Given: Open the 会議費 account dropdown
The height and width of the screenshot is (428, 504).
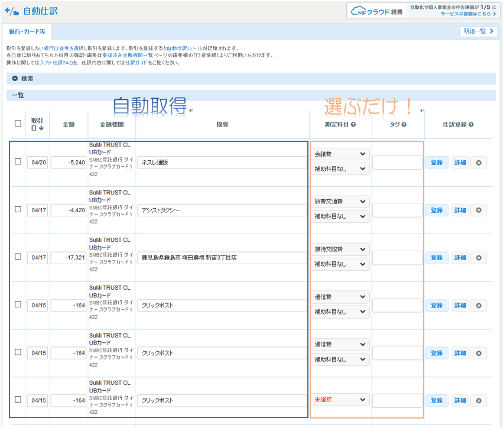Looking at the screenshot, I should 340,154.
